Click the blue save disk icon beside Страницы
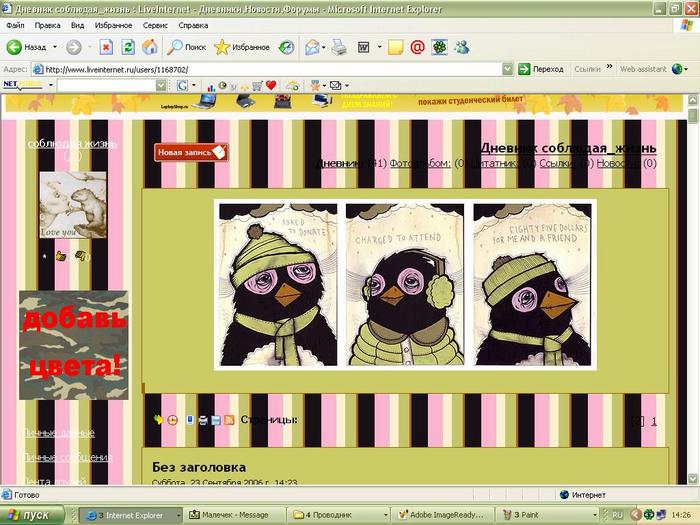The image size is (700, 525). [216, 420]
